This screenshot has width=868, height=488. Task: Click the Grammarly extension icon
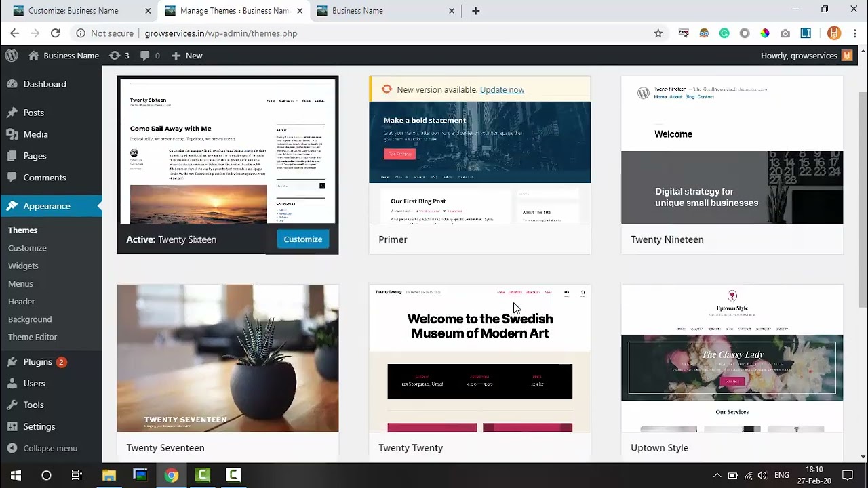tap(724, 33)
